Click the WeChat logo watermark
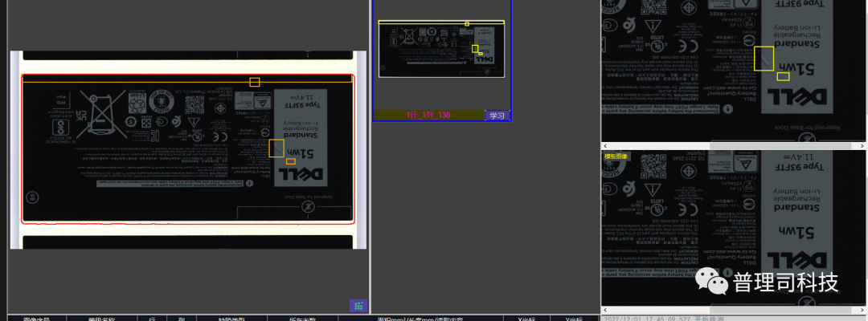 pos(711,282)
